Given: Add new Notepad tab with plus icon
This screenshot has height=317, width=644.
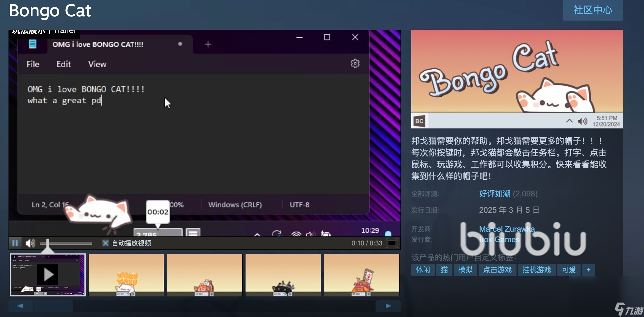Looking at the screenshot, I should coord(208,44).
